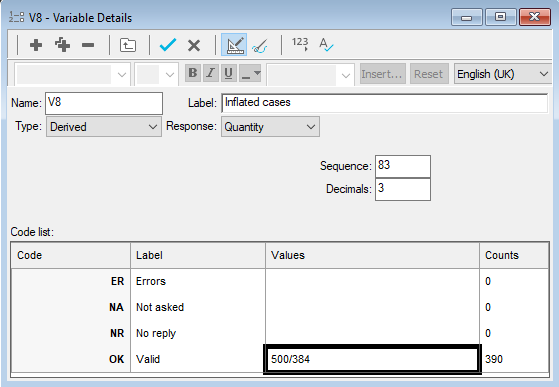559x387 pixels.
Task: Select the OK code cell
Action: click(x=71, y=359)
